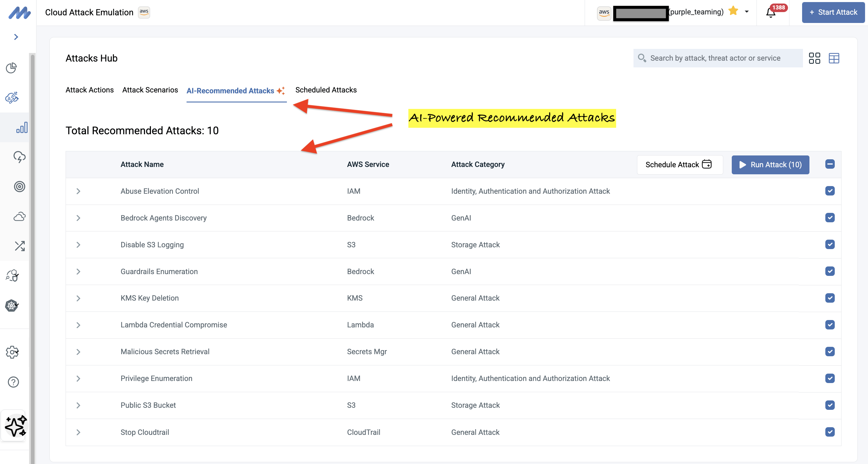The image size is (868, 464).
Task: Open the bar chart sidebar icon
Action: [x=21, y=128]
